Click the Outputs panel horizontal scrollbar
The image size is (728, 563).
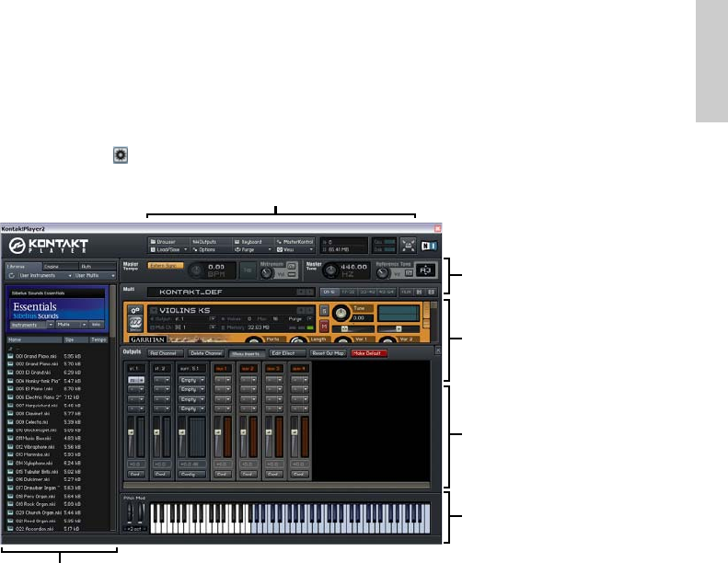tap(277, 486)
